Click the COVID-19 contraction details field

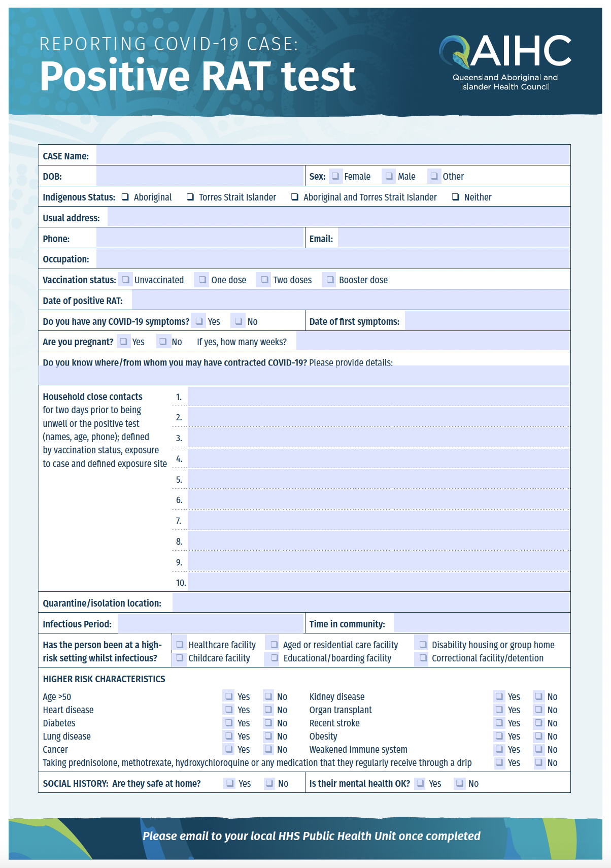304,375
